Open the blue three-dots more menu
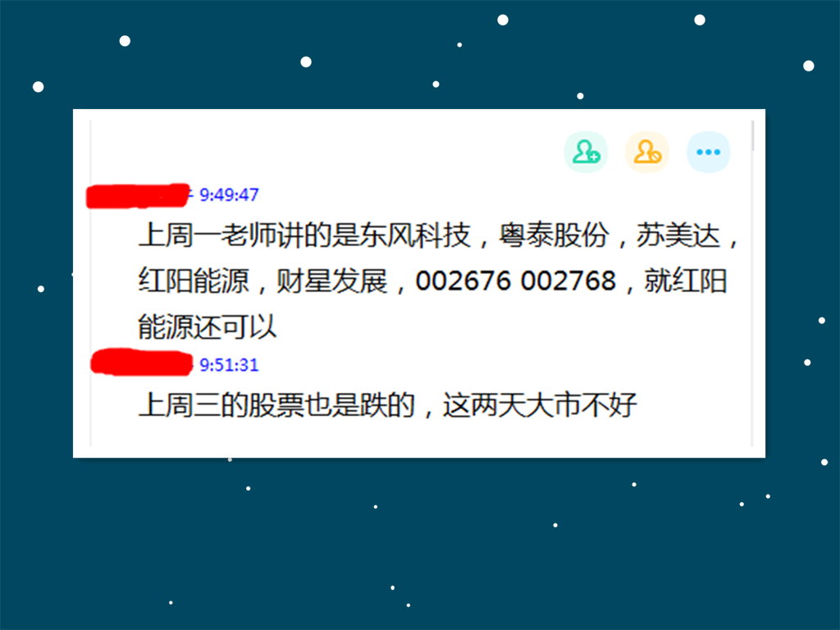Screen dimensions: 840x630 coord(708,152)
